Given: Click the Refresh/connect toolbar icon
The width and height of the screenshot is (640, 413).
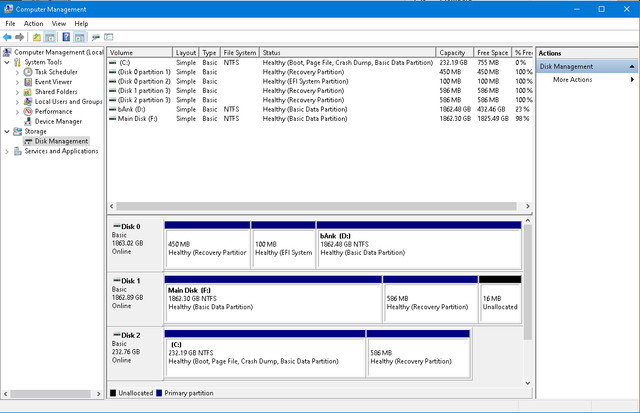Looking at the screenshot, I should 96,37.
